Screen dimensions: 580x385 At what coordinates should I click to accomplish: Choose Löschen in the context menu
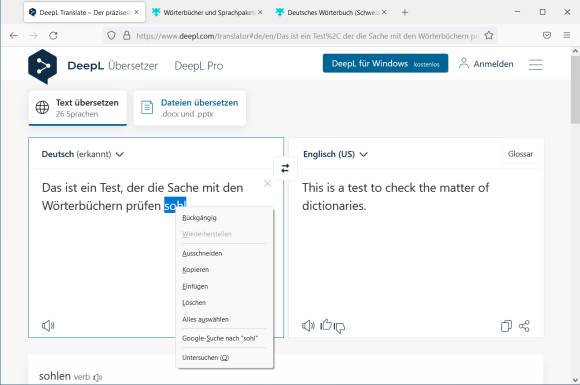pyautogui.click(x=225, y=303)
